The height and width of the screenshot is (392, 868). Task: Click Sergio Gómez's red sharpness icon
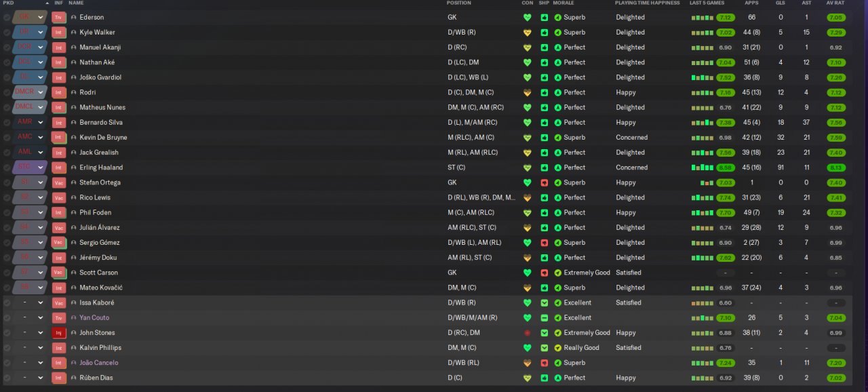tap(544, 243)
